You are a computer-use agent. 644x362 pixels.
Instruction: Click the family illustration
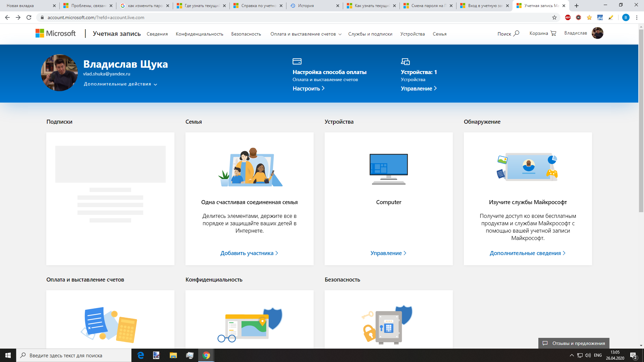pyautogui.click(x=250, y=167)
